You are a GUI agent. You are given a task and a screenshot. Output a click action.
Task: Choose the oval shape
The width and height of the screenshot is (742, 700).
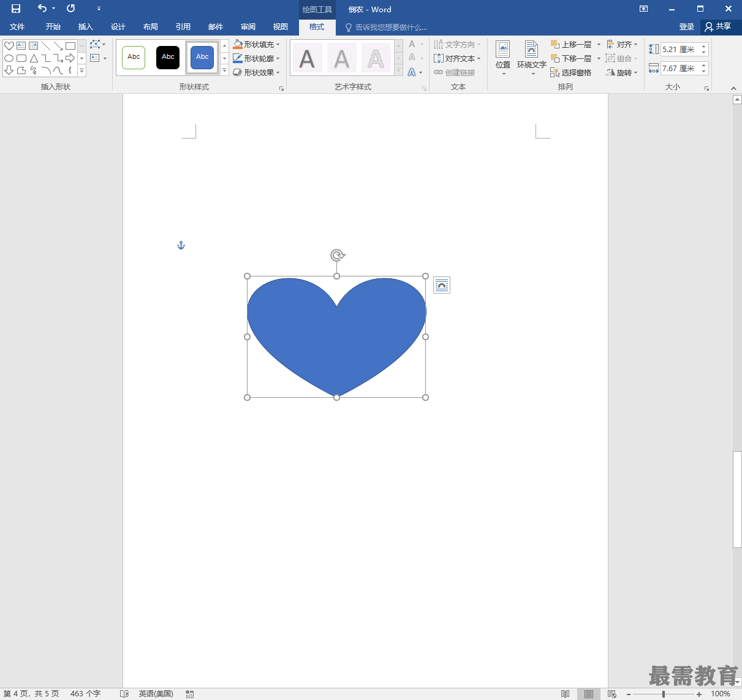coord(9,58)
